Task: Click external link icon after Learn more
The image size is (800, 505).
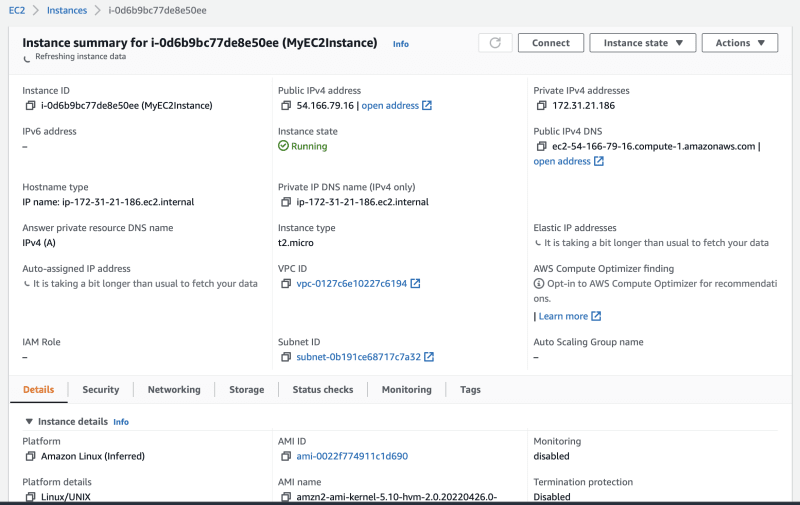Action: click(x=596, y=316)
